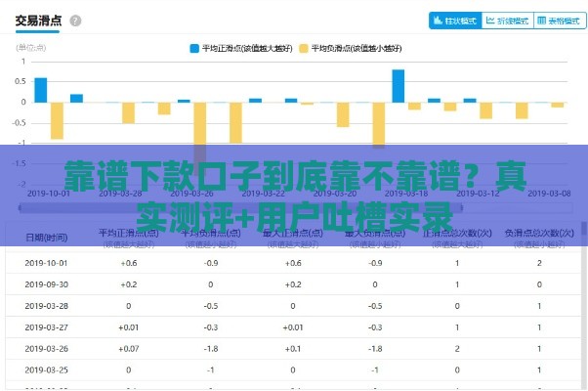Click the help question mark beside 交易滑点
This screenshot has height=391, width=588.
75,21
